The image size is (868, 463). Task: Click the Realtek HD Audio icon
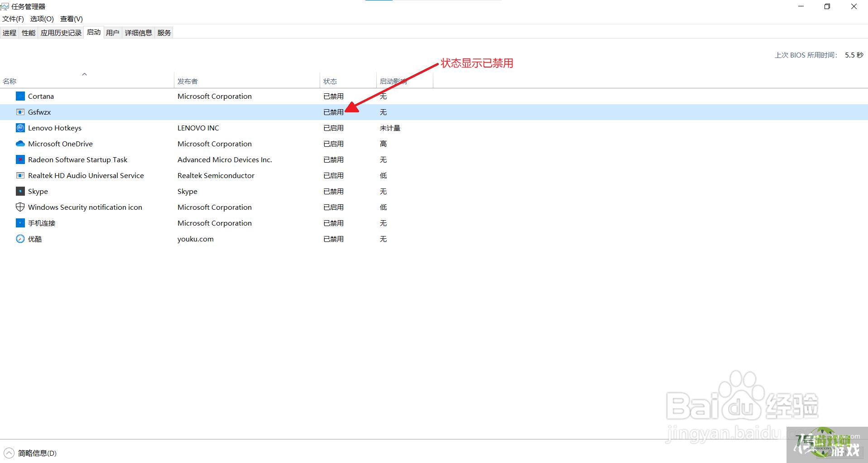click(20, 175)
